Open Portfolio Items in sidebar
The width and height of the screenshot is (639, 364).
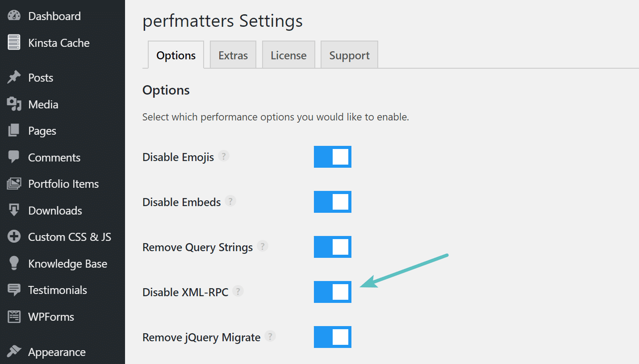coord(63,184)
